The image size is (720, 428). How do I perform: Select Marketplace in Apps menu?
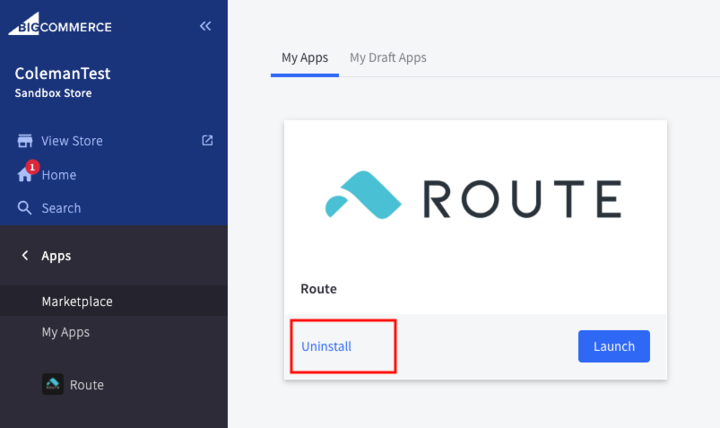113,301
